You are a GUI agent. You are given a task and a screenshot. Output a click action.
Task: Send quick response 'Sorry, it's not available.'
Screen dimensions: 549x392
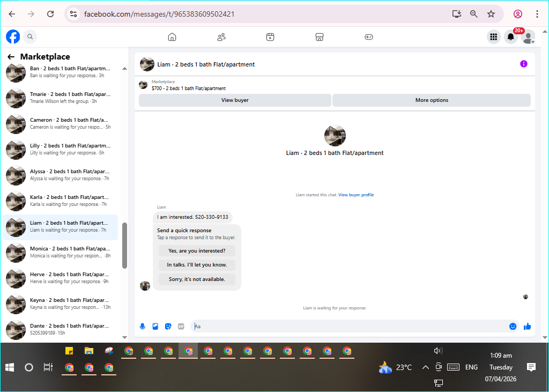tap(197, 279)
